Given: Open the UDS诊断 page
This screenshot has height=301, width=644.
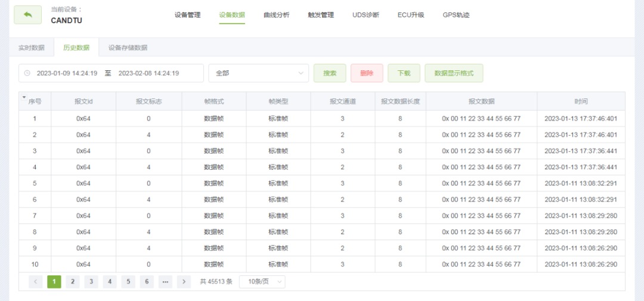Looking at the screenshot, I should (366, 15).
